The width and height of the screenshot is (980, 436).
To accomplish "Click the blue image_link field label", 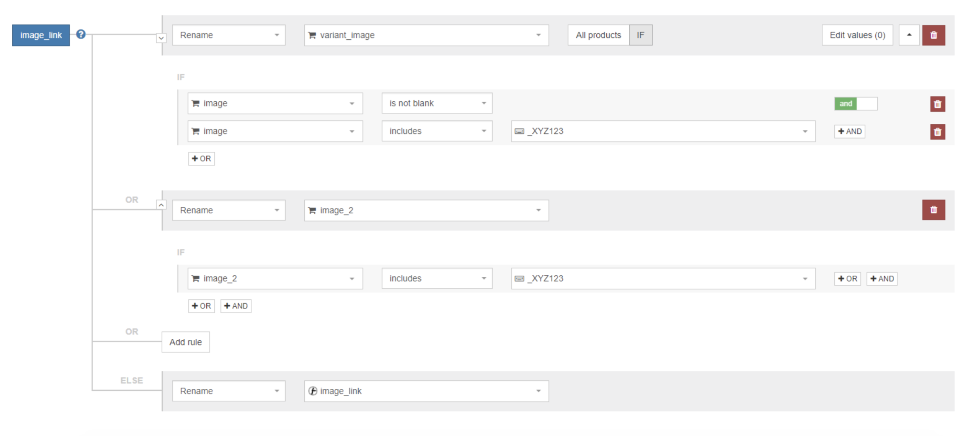I will click(x=41, y=35).
